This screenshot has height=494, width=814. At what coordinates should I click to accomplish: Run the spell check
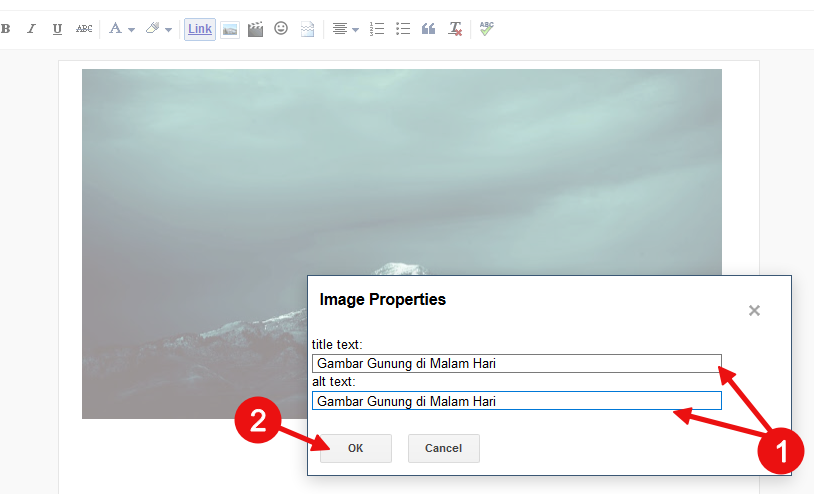(486, 29)
